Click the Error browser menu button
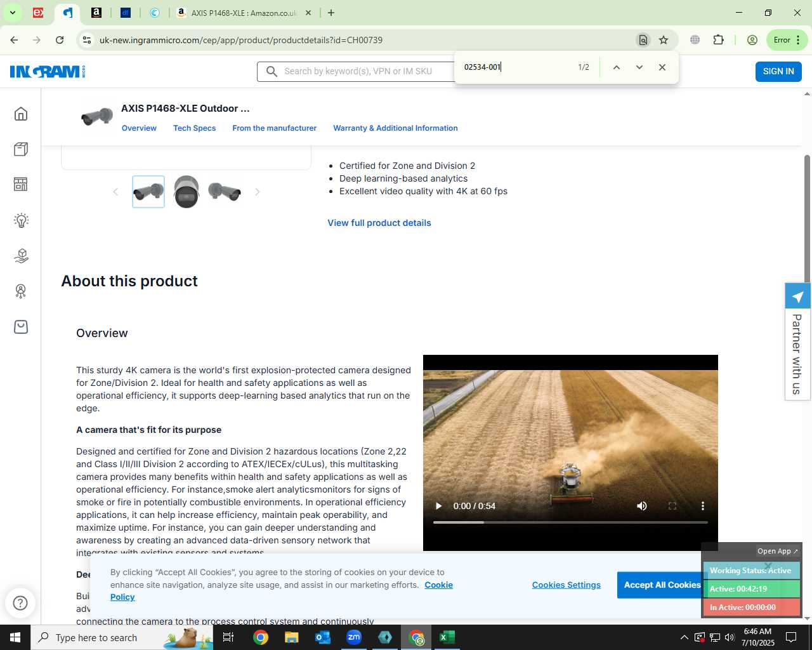The width and height of the screenshot is (812, 650). 787,40
